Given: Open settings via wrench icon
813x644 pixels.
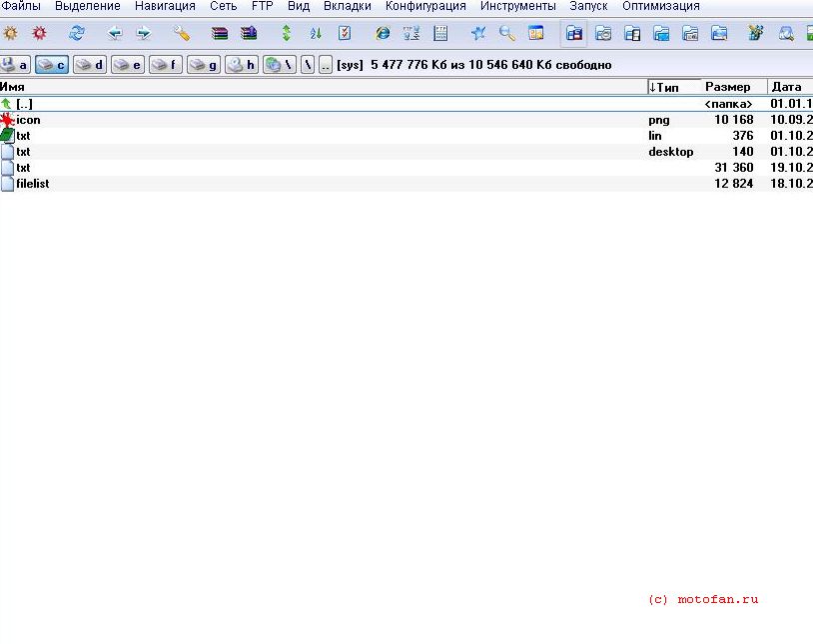Looking at the screenshot, I should (x=182, y=34).
